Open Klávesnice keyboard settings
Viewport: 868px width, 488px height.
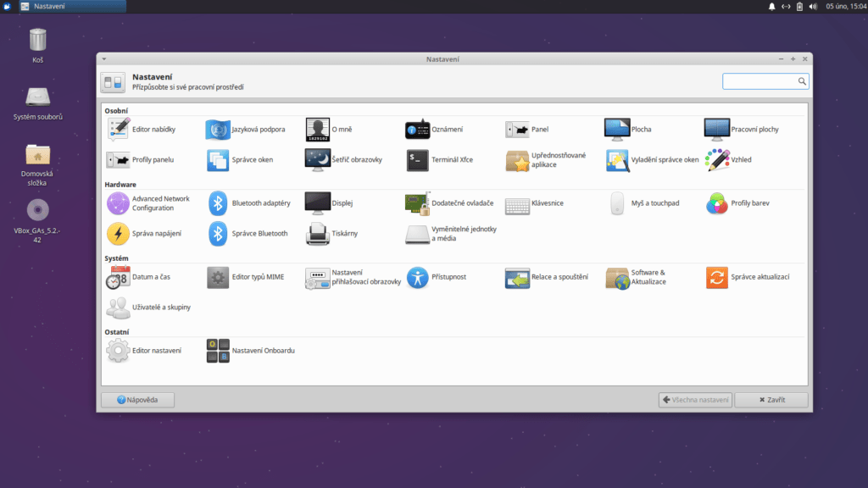click(x=534, y=203)
